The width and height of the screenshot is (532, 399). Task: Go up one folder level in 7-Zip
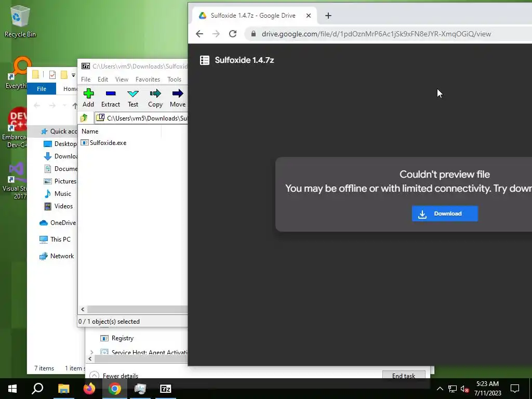pos(84,118)
